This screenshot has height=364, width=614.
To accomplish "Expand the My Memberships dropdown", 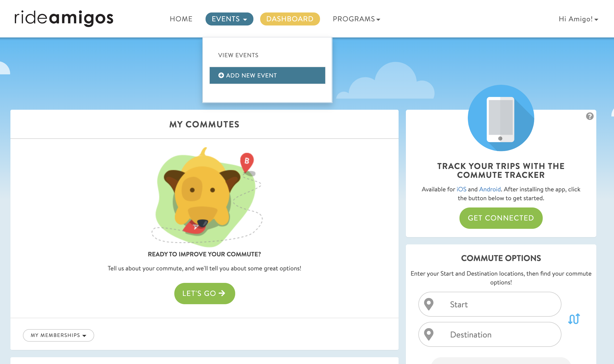I will click(x=59, y=335).
